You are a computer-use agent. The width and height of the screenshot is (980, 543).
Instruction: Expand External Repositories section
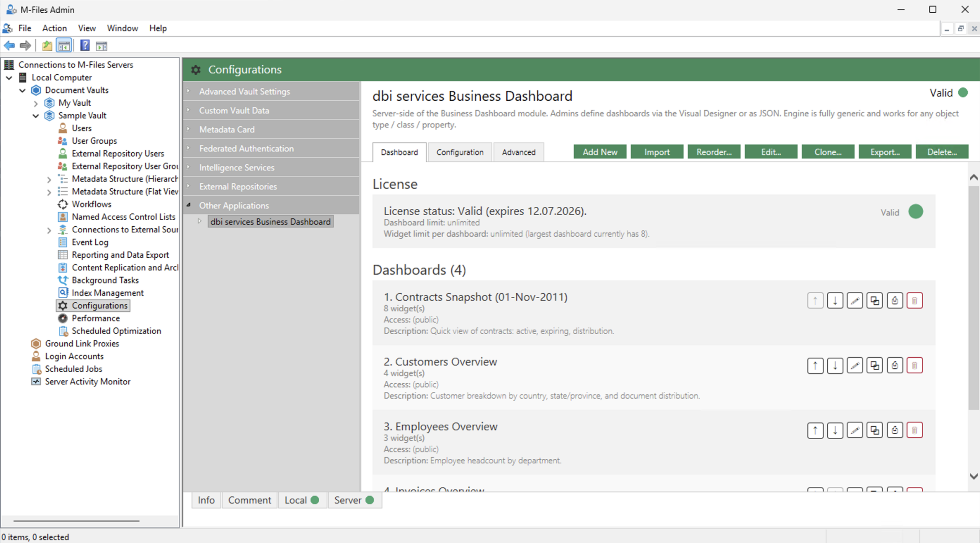point(189,186)
